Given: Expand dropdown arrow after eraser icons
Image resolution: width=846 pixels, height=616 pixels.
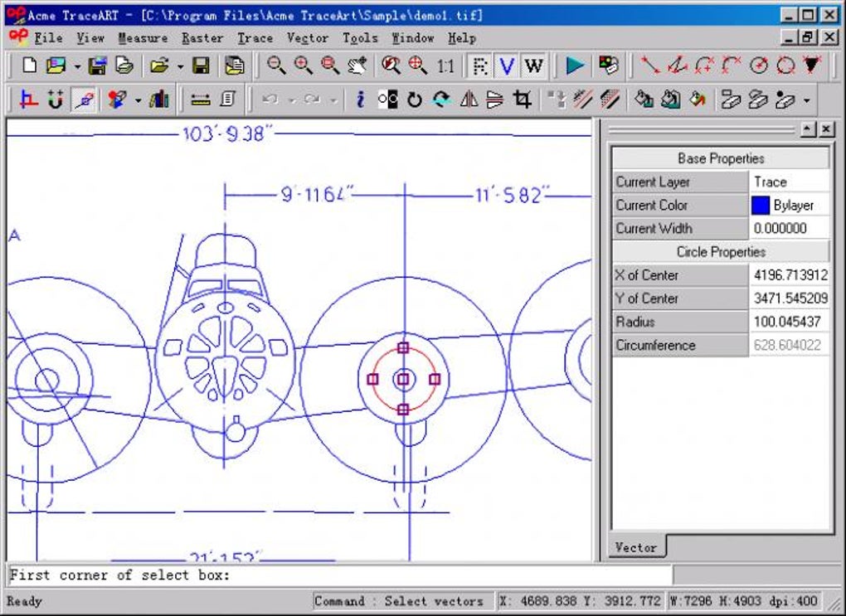Looking at the screenshot, I should tap(807, 100).
